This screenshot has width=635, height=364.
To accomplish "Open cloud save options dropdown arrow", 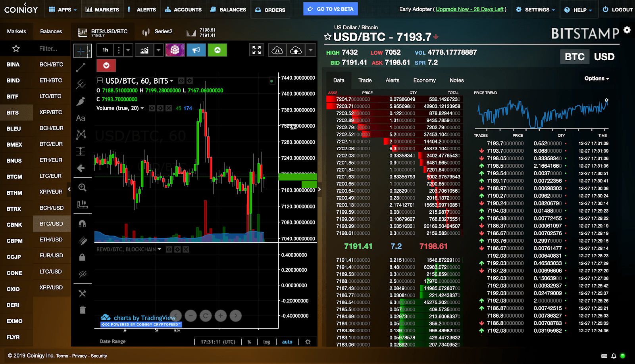I will pos(310,50).
